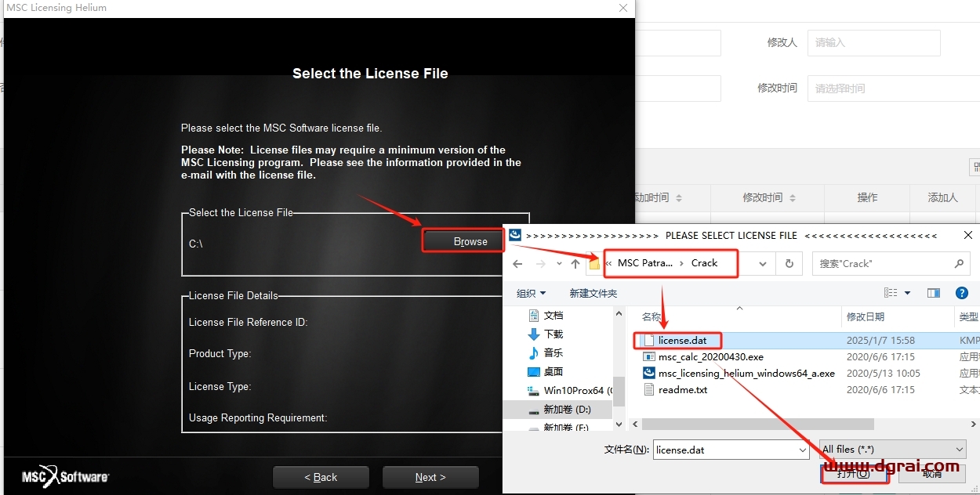Click 修改人 input in background page
Viewport: 980px width, 495px height.
873,42
